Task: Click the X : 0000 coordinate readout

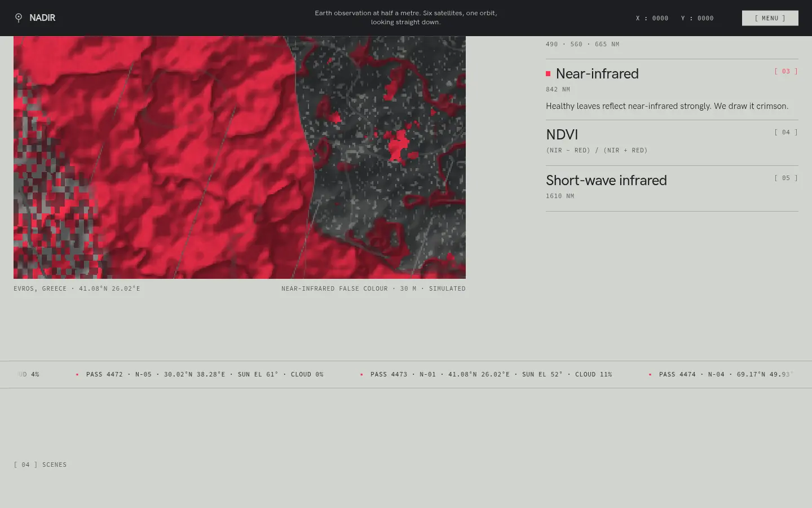Action: (x=652, y=18)
